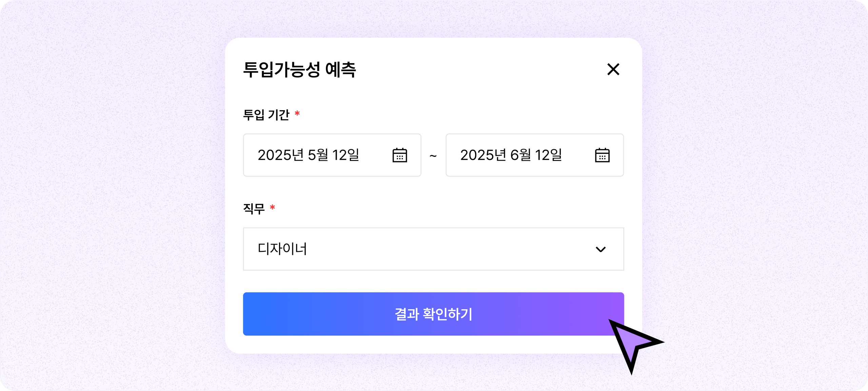The height and width of the screenshot is (391, 868).
Task: Click the 직무 field label
Action: [254, 208]
